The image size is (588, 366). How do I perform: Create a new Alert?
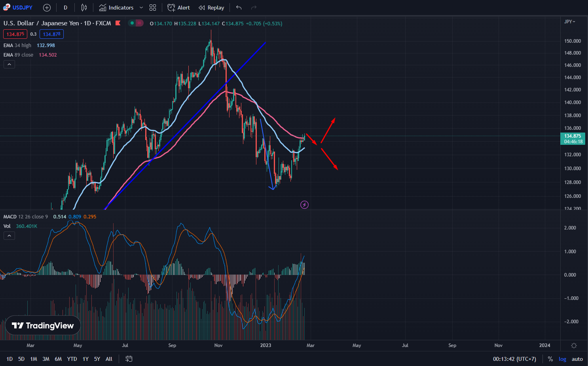coord(178,8)
